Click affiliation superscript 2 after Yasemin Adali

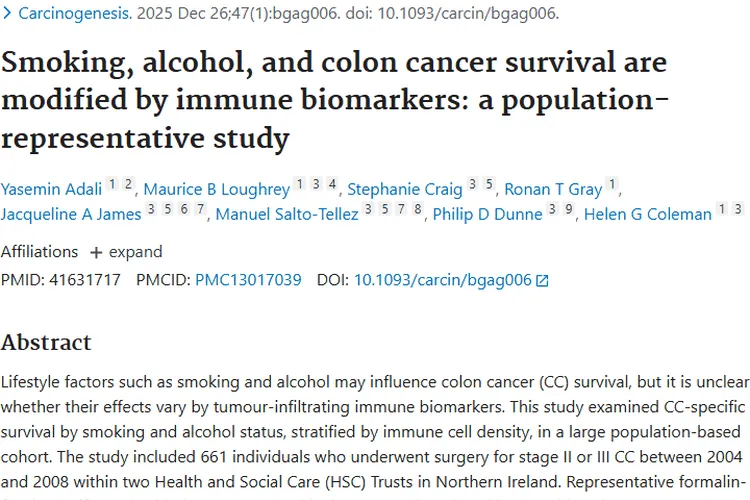pos(128,183)
